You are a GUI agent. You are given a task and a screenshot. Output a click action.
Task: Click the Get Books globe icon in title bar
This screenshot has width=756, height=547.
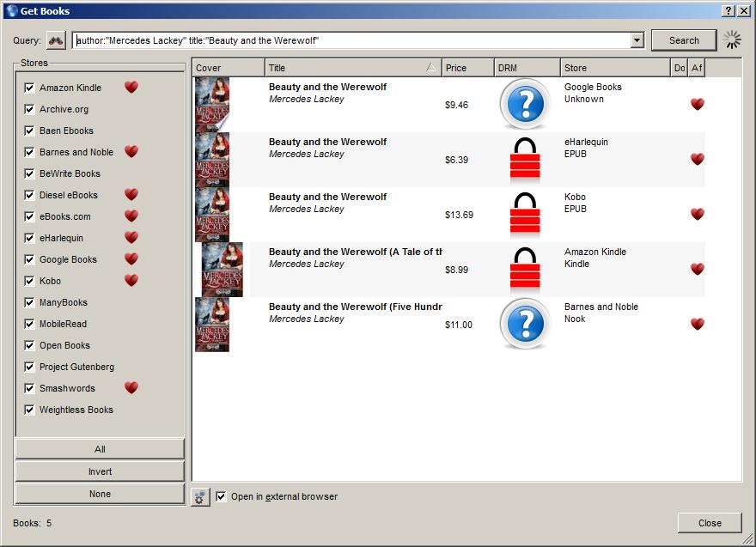pos(11,10)
